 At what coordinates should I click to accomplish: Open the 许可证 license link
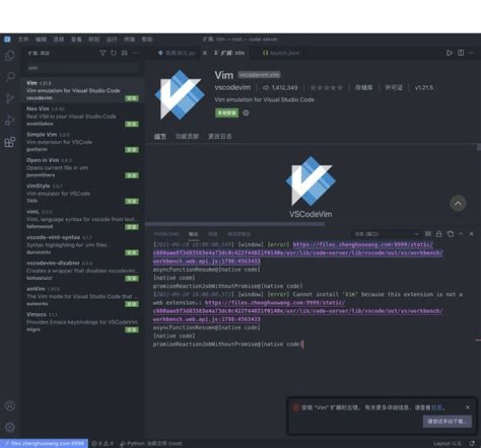tap(394, 87)
